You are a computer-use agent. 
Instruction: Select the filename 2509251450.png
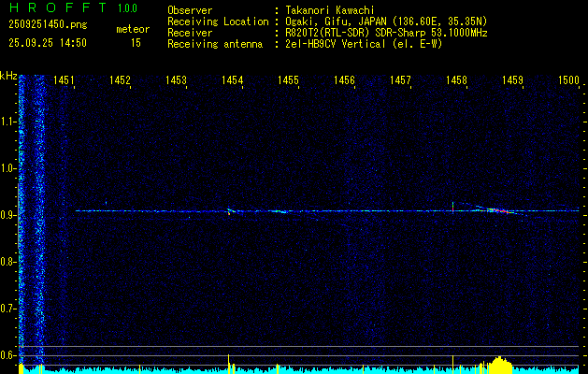(48, 24)
